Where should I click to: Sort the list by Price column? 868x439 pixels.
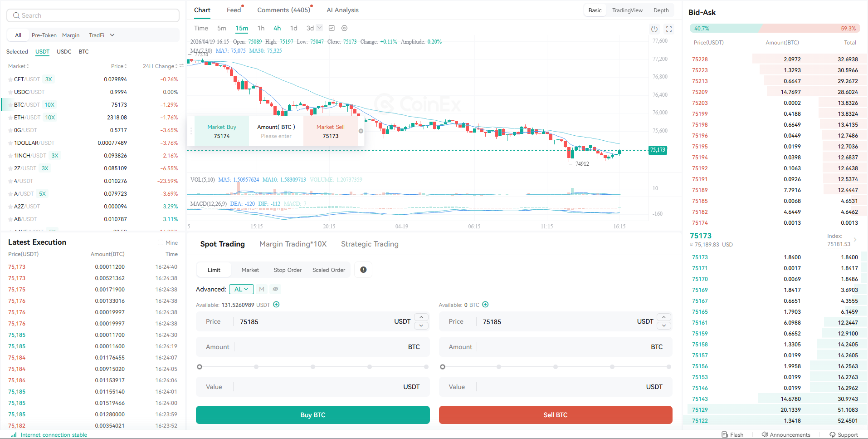119,66
